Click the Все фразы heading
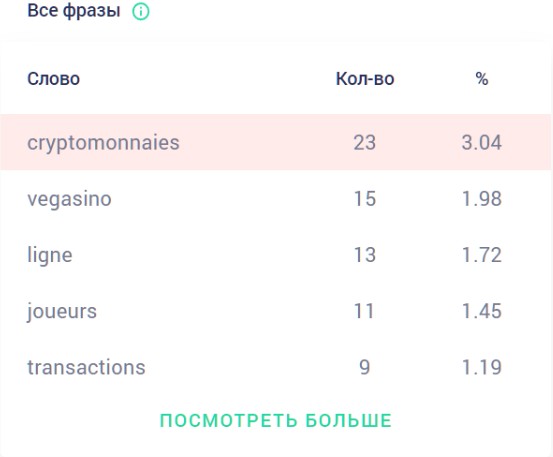This screenshot has width=553, height=457. [74, 11]
